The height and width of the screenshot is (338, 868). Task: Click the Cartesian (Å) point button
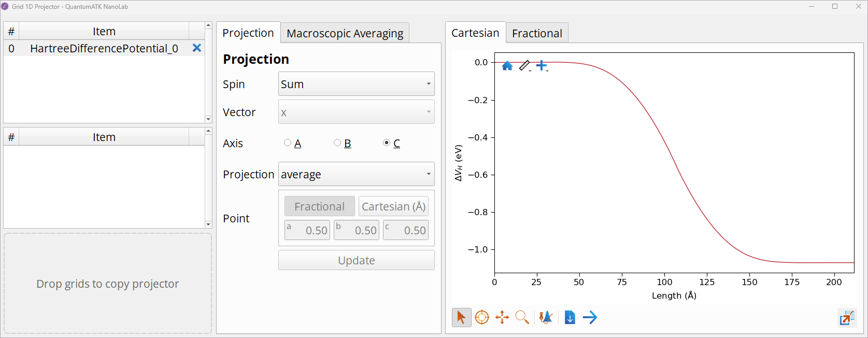click(x=393, y=206)
